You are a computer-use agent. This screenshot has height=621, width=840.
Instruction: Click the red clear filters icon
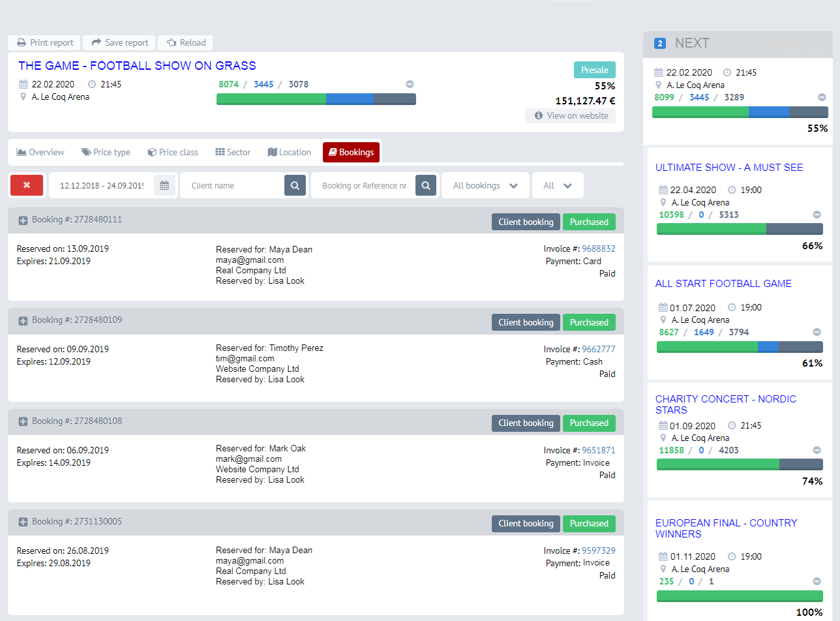click(x=26, y=185)
